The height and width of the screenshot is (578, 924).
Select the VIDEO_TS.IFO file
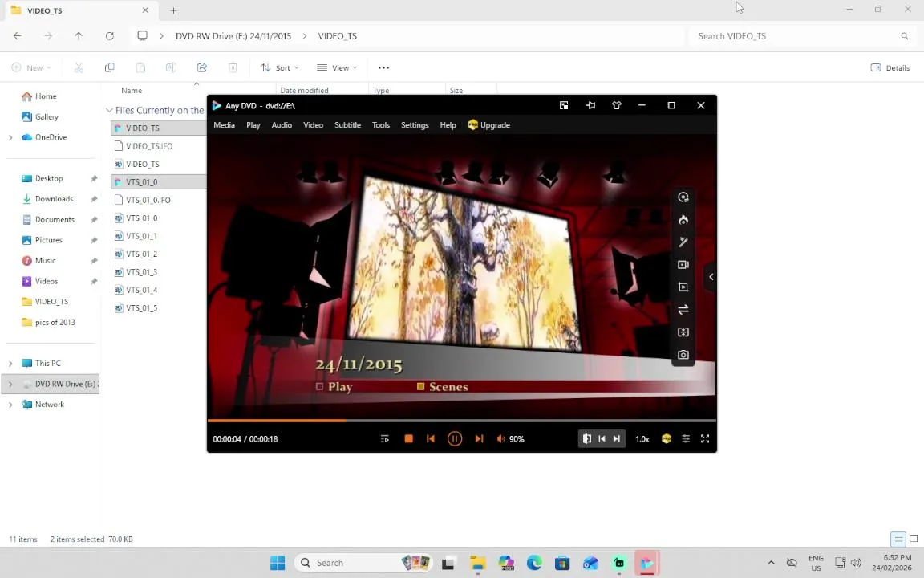click(149, 145)
